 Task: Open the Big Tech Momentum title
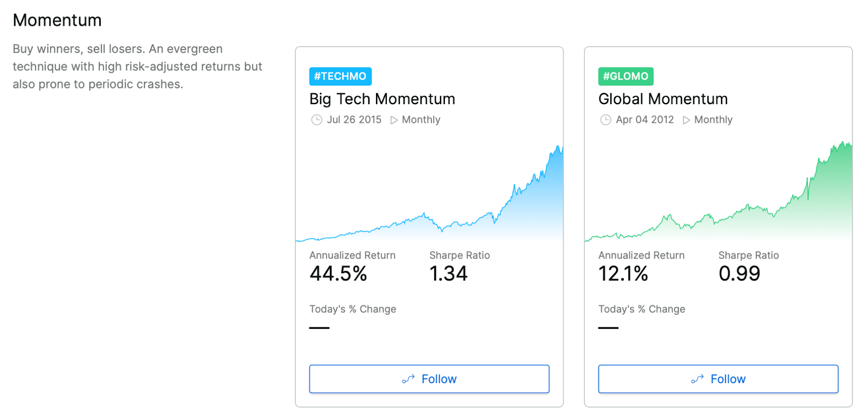(x=382, y=99)
